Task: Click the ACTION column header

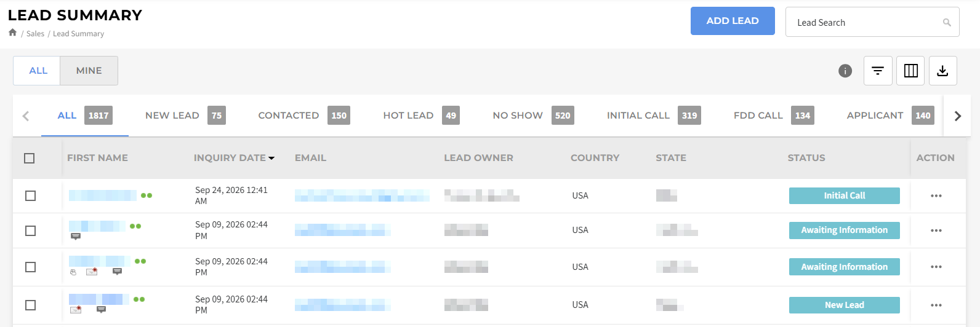Action: tap(935, 158)
